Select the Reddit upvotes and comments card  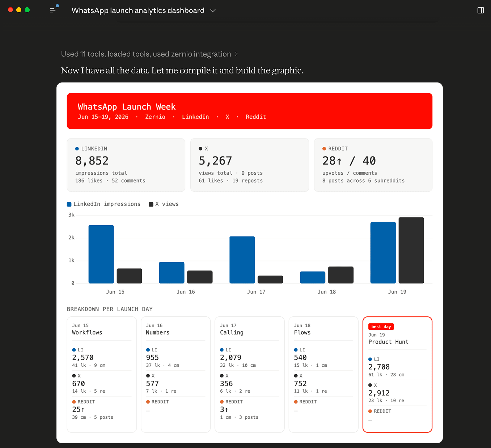pyautogui.click(x=373, y=165)
